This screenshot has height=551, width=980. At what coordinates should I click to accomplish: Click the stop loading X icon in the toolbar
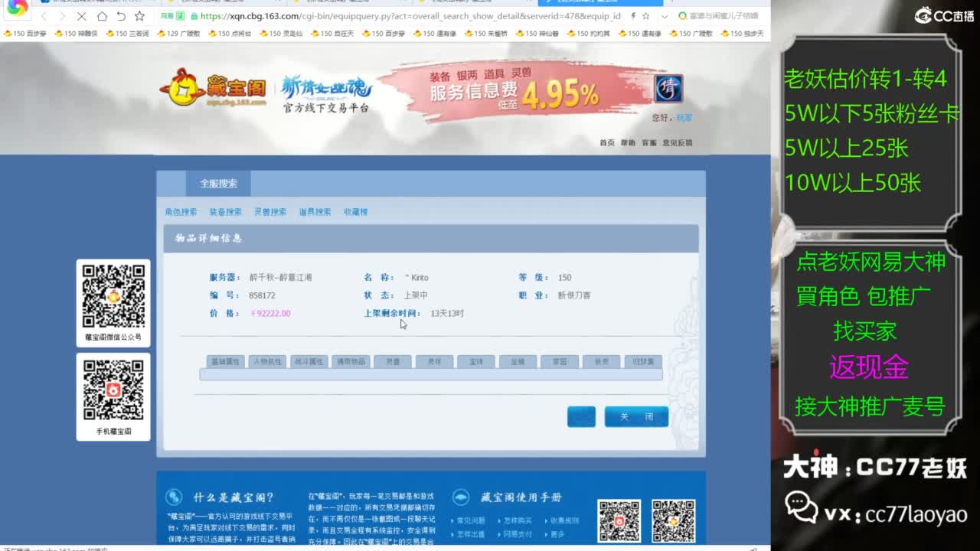pos(82,16)
